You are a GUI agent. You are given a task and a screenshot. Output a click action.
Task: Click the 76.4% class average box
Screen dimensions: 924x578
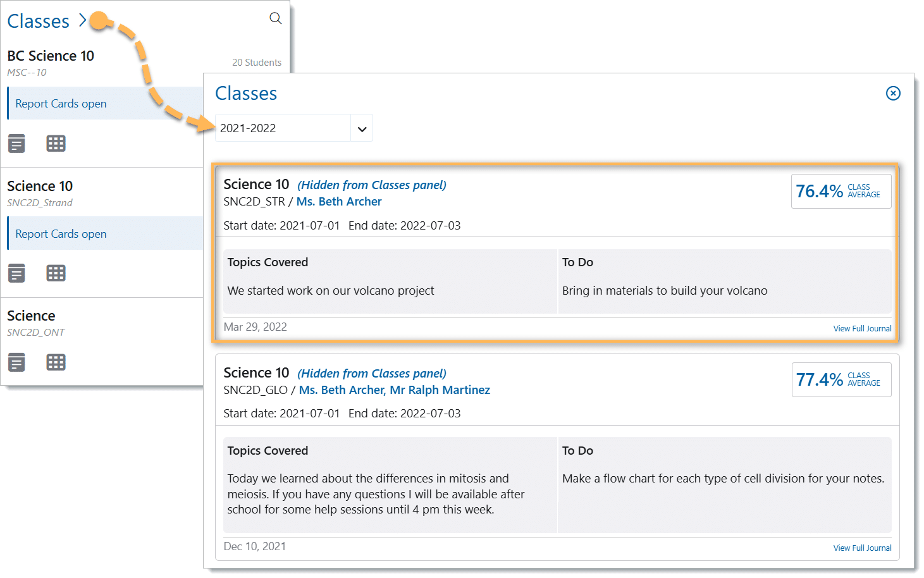point(841,191)
